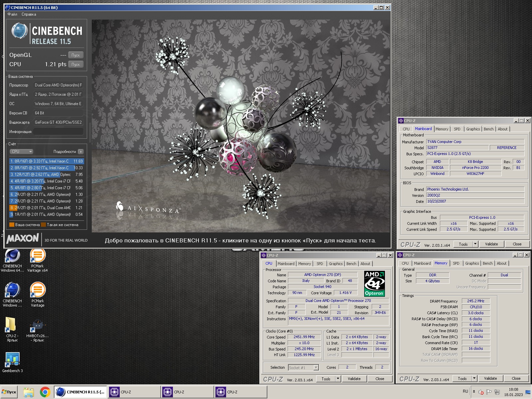Open Tools dropdown arrow in Mainboard window
This screenshot has width=532, height=399.
coord(475,244)
